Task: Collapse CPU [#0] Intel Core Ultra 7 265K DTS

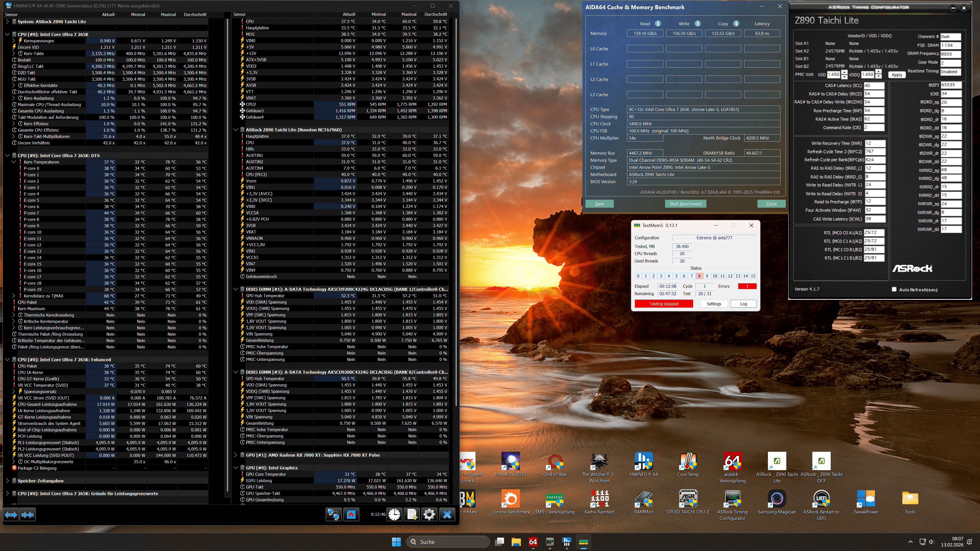Action: click(7, 156)
